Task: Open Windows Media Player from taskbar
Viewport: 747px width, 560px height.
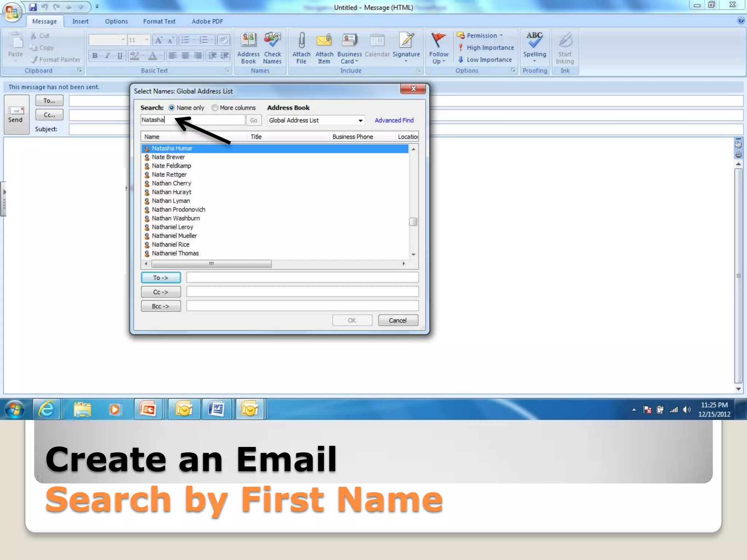Action: [x=115, y=409]
